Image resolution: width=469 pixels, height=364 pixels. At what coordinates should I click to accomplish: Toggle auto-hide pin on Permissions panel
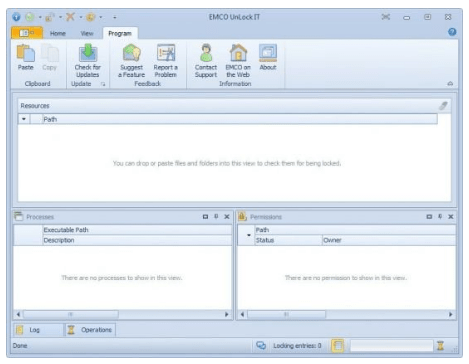(x=440, y=217)
